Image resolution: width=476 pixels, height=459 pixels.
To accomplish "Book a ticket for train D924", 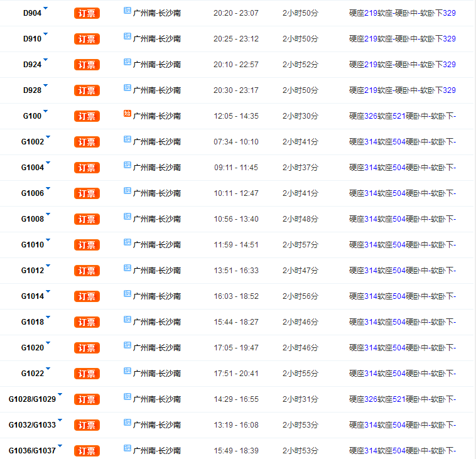I will (x=87, y=65).
